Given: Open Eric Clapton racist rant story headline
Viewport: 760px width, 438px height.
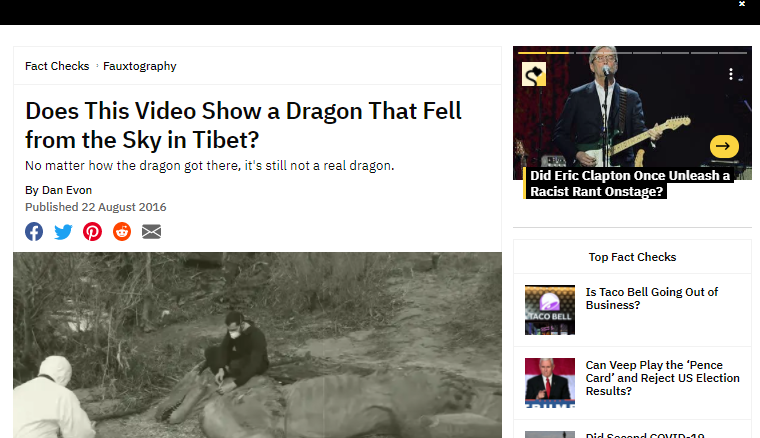Looking at the screenshot, I should [x=629, y=183].
